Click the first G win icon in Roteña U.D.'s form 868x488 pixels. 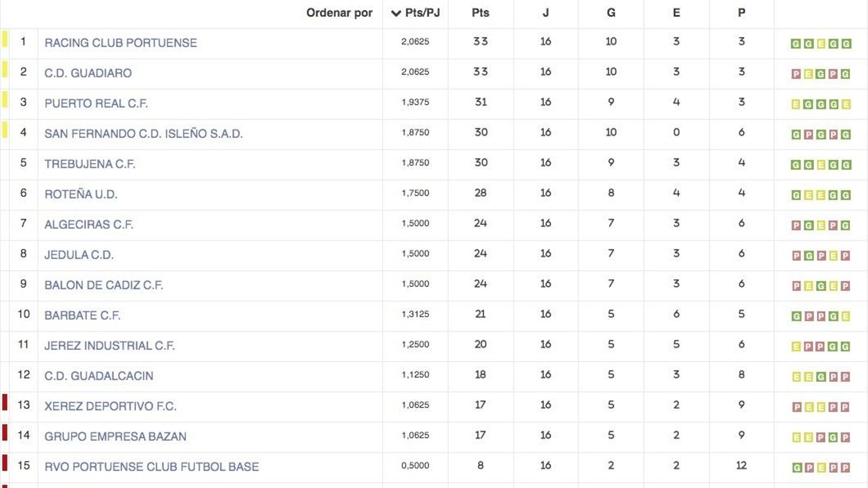click(795, 195)
